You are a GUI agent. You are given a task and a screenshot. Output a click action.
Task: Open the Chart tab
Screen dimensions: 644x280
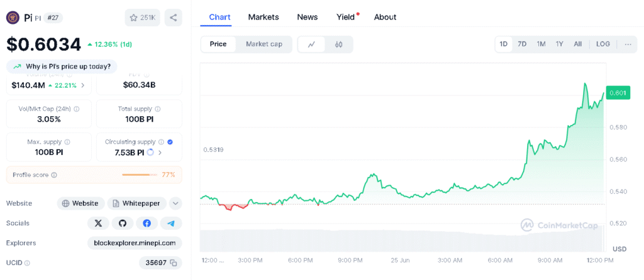[x=219, y=17]
